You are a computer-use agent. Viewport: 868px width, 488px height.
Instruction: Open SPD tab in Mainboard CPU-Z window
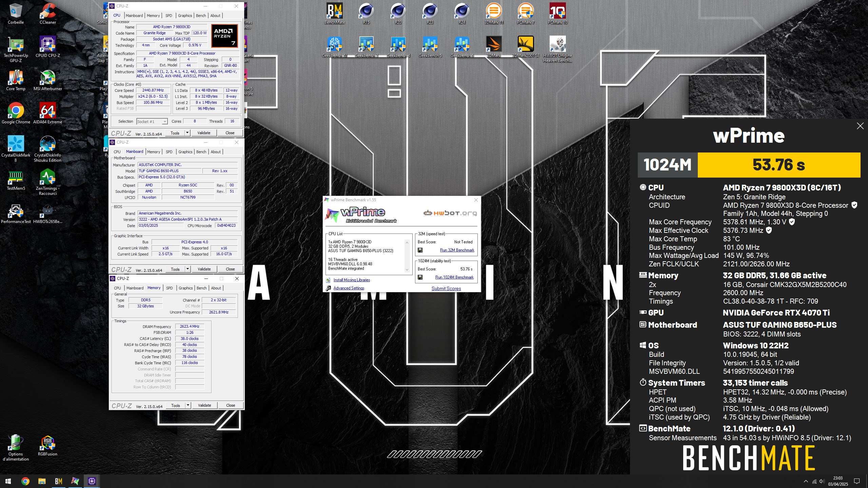[169, 152]
